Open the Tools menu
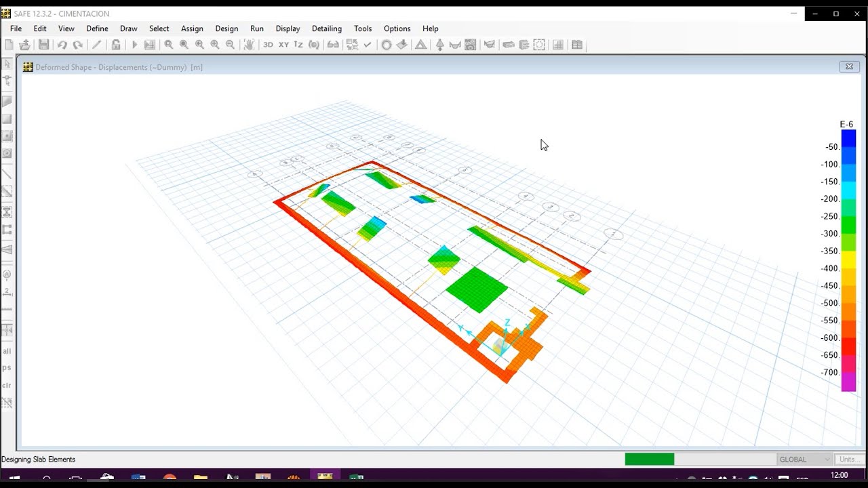 click(x=363, y=28)
